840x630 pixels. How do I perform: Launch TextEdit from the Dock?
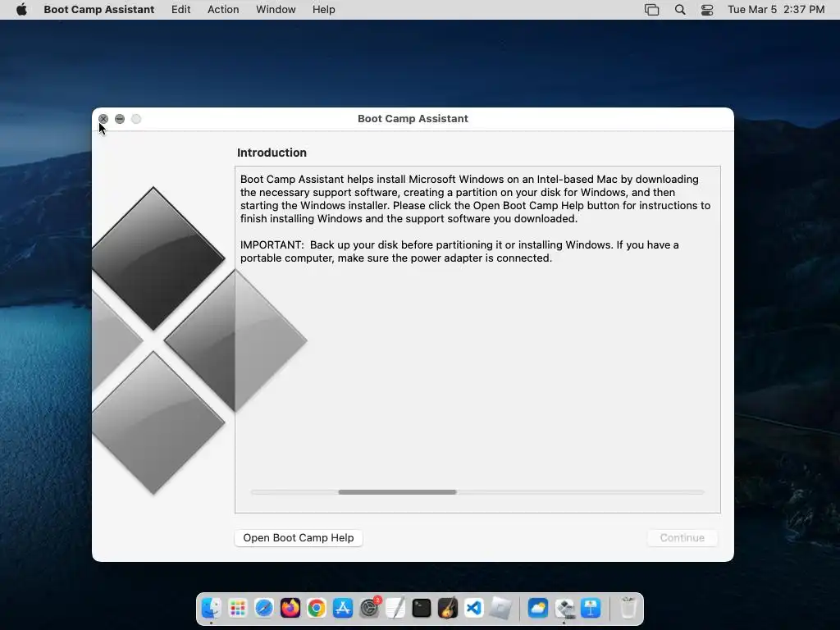(395, 608)
